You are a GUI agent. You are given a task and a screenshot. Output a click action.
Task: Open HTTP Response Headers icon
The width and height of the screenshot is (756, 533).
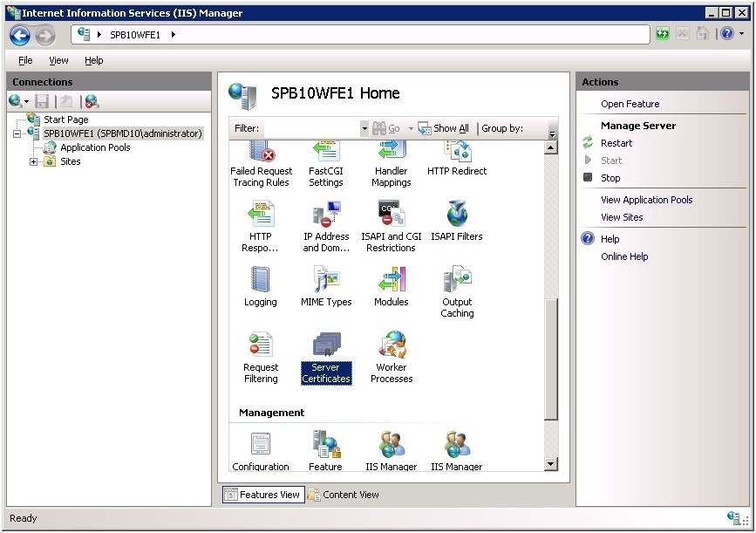click(261, 226)
